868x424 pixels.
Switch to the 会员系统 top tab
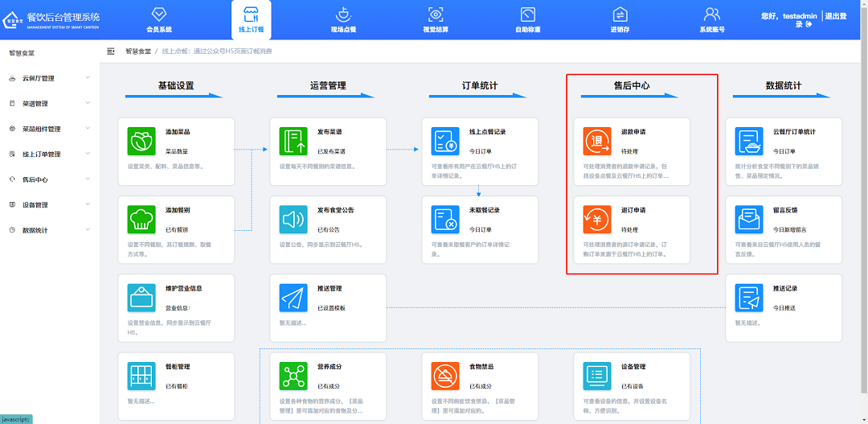pos(159,20)
